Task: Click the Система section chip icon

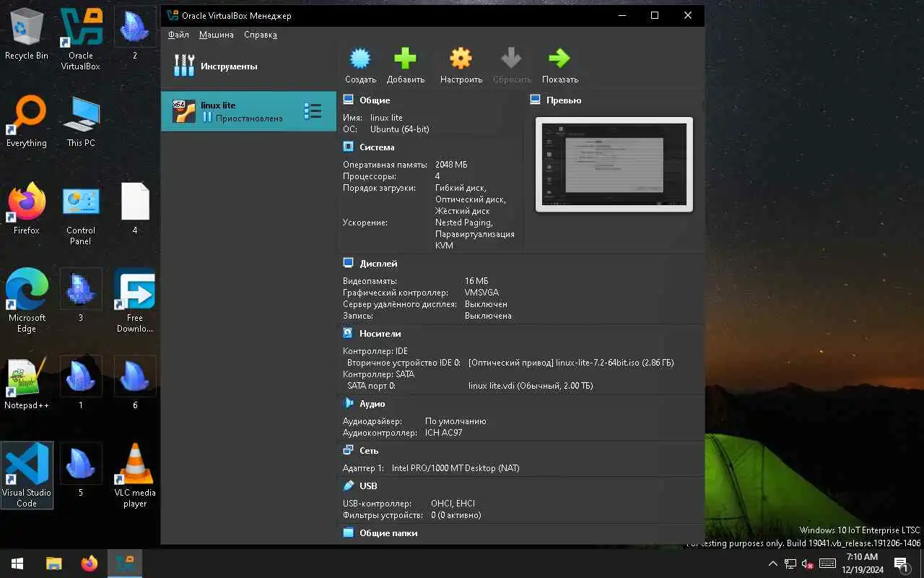Action: click(x=349, y=147)
